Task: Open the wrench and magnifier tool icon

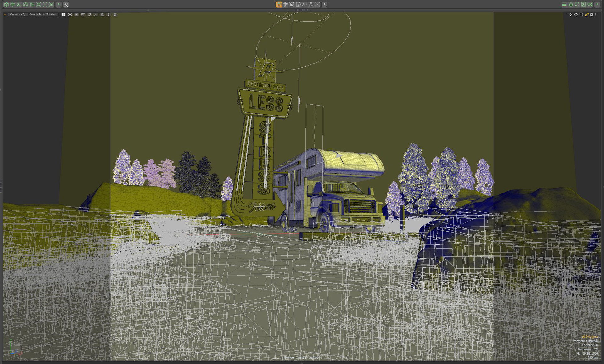Action: 66,4
